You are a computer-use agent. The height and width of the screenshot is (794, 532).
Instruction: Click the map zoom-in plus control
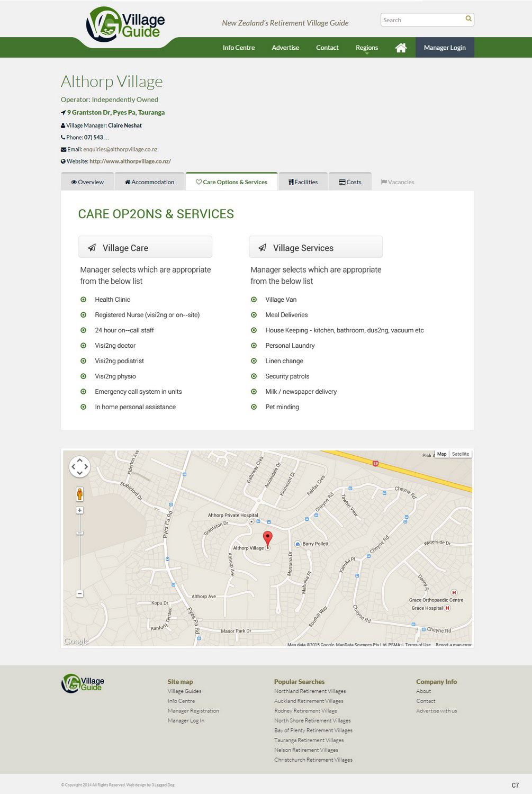click(x=79, y=510)
